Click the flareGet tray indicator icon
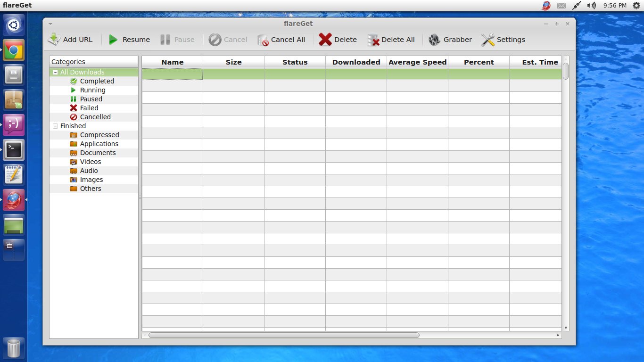Viewport: 644px width, 362px height. (x=546, y=6)
